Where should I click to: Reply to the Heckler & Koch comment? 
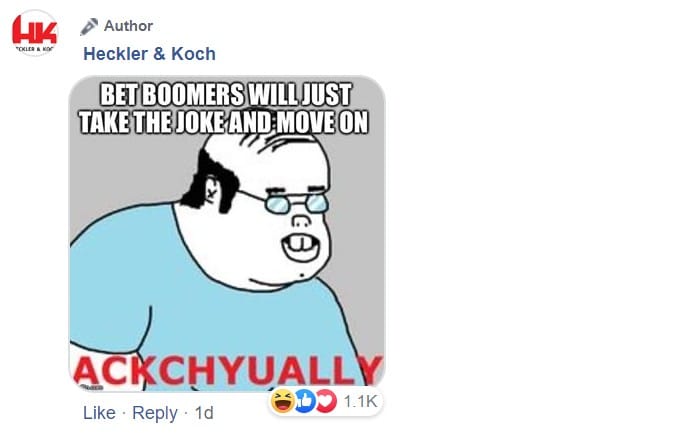(155, 413)
